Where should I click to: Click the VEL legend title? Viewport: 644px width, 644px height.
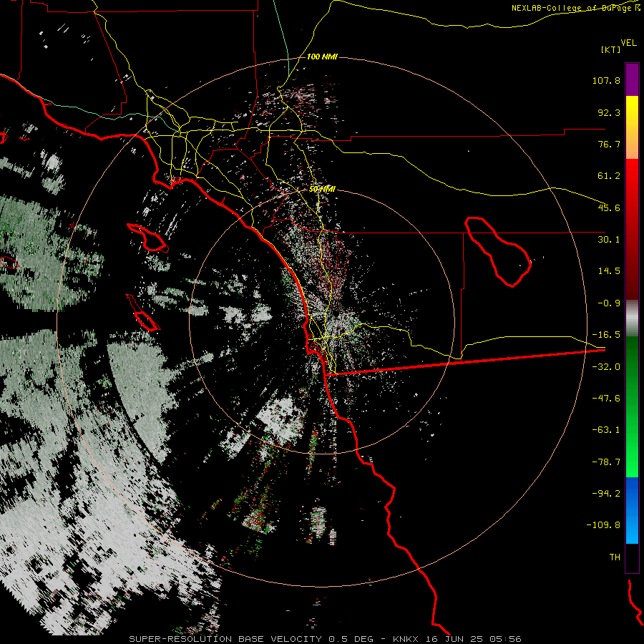[x=628, y=42]
